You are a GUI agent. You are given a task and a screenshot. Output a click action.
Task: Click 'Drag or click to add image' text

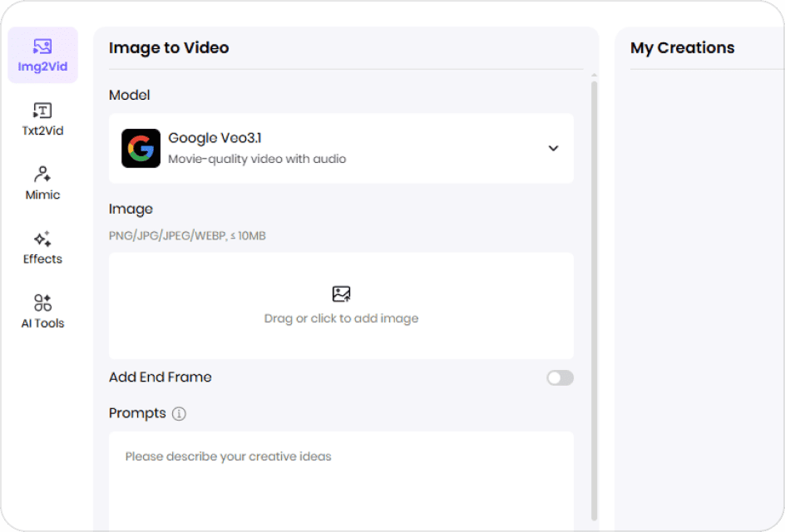point(341,318)
